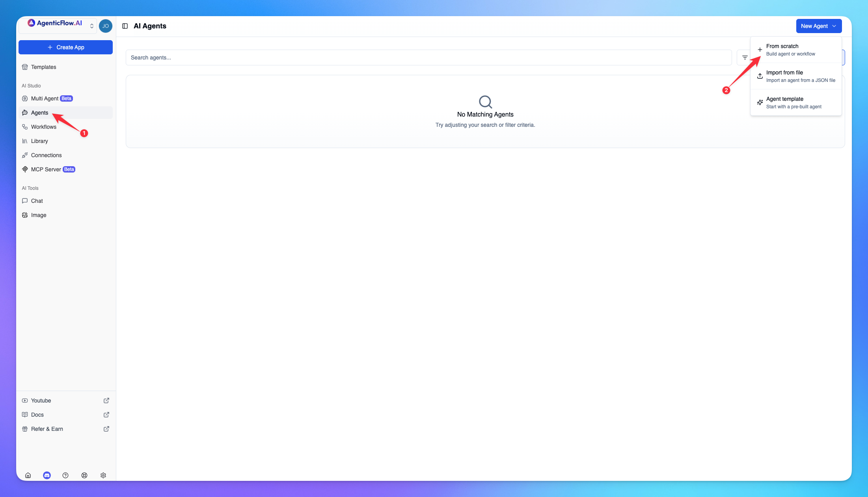Open settings gear in bottom bar
Viewport: 868px width, 497px height.
103,475
